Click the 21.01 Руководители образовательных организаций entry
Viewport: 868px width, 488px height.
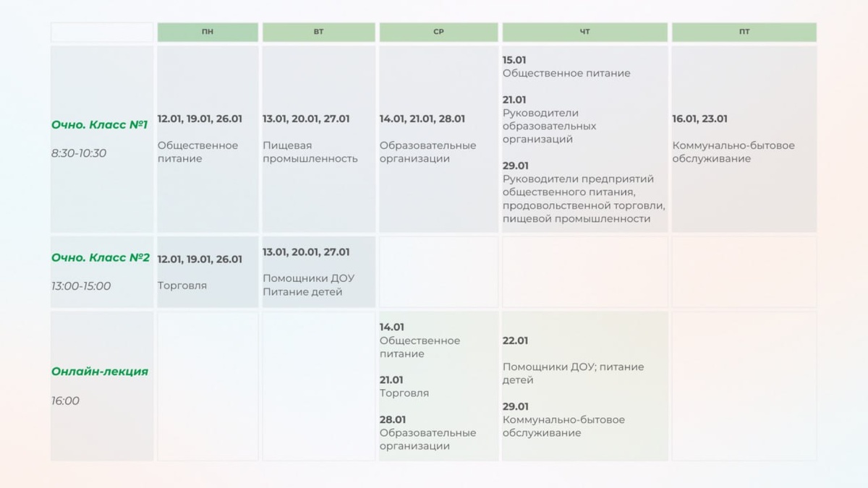pos(550,119)
